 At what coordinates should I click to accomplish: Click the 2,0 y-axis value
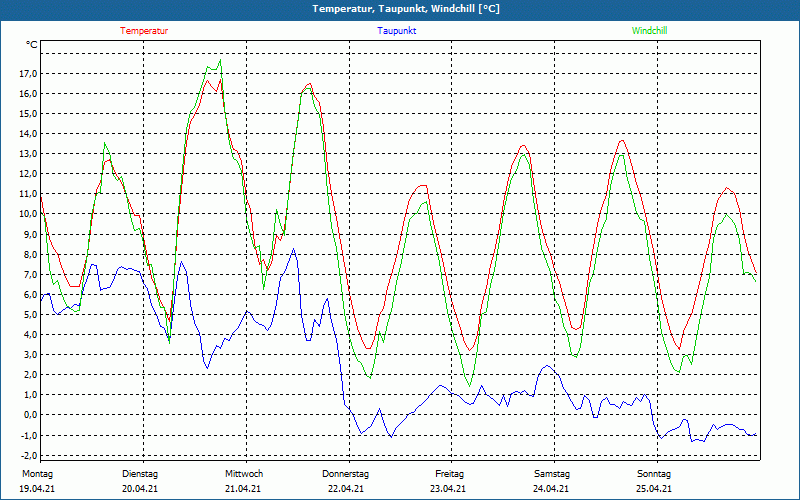pyautogui.click(x=30, y=374)
